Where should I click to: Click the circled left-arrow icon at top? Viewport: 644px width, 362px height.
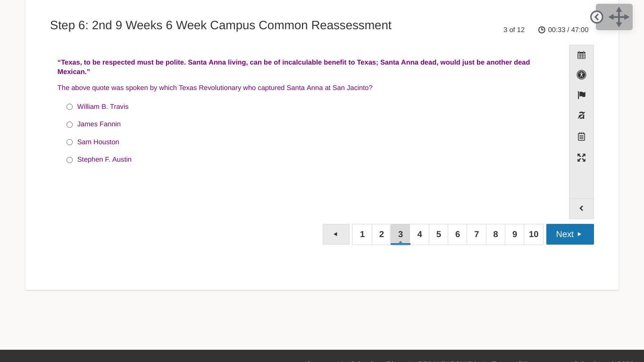596,17
